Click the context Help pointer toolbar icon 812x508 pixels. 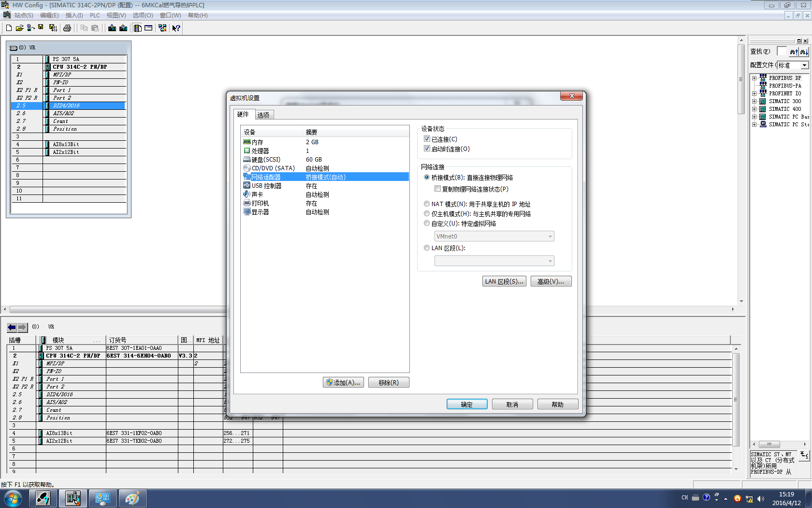coord(176,28)
